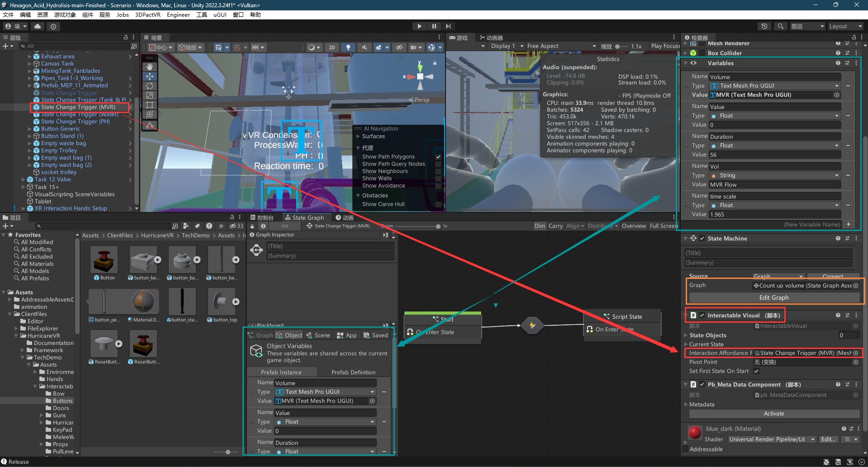The width and height of the screenshot is (868, 467).
Task: Select the Hand view tool in Scene
Action: [150, 67]
